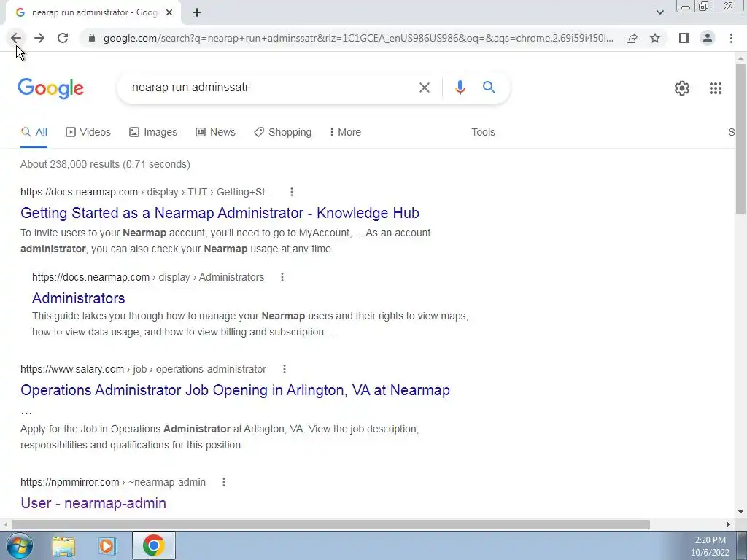
Task: Expand the More search categories menu
Action: (345, 133)
